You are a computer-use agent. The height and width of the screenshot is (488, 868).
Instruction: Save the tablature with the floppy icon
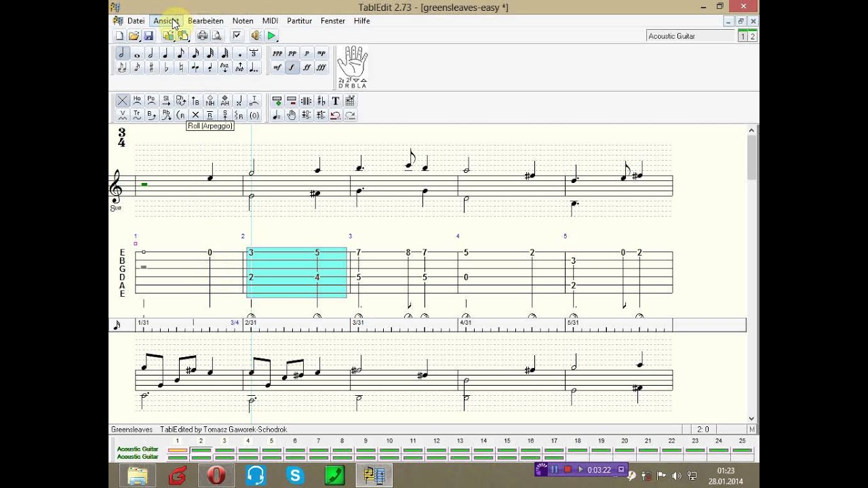point(149,36)
